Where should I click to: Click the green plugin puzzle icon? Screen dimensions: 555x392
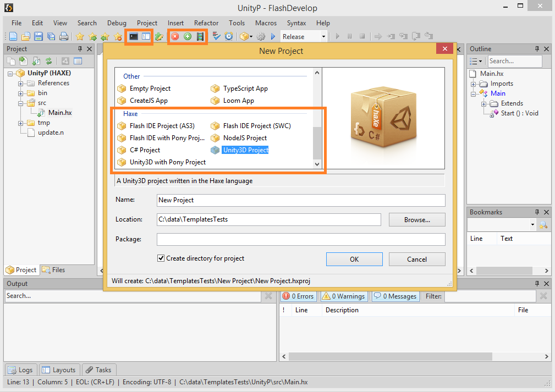(x=160, y=36)
